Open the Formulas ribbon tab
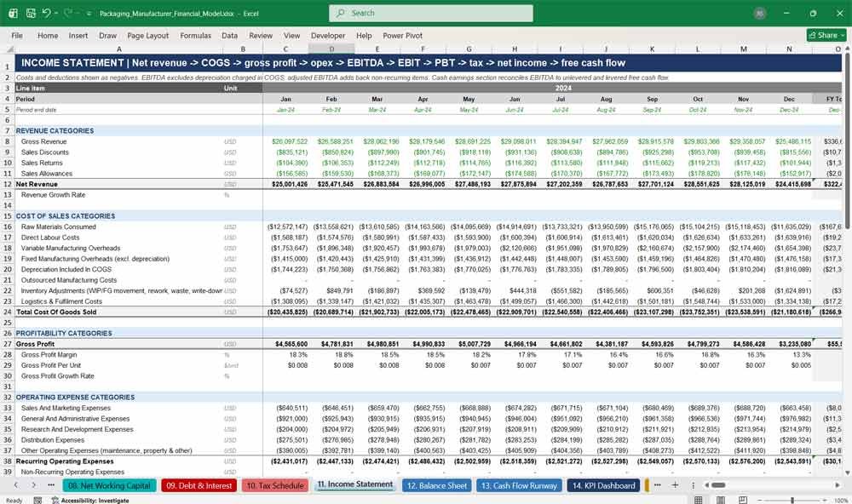852x504 pixels. click(196, 35)
